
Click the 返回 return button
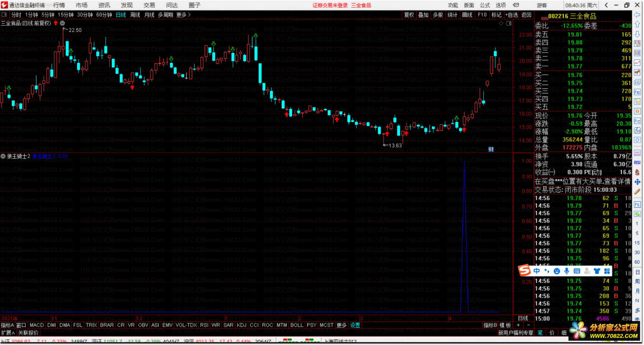[526, 15]
